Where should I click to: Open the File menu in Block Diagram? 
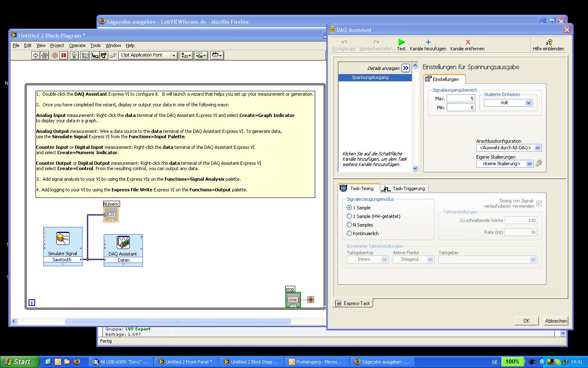pyautogui.click(x=16, y=45)
